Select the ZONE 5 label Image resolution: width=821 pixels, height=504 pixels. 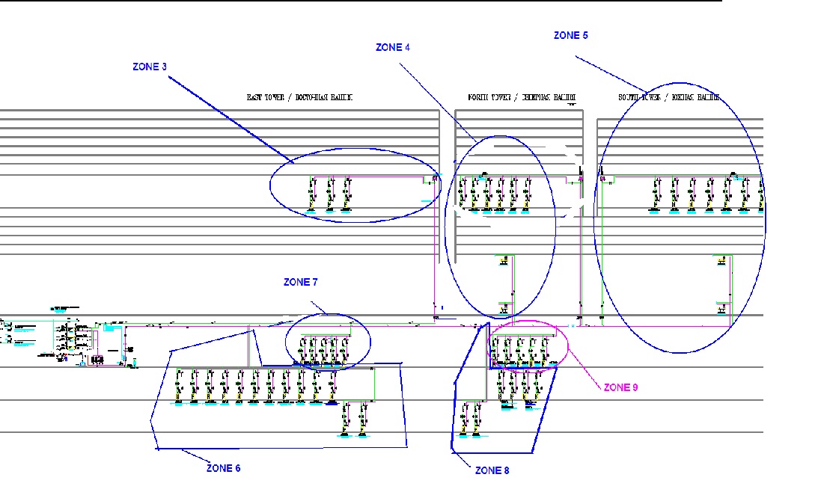[571, 35]
